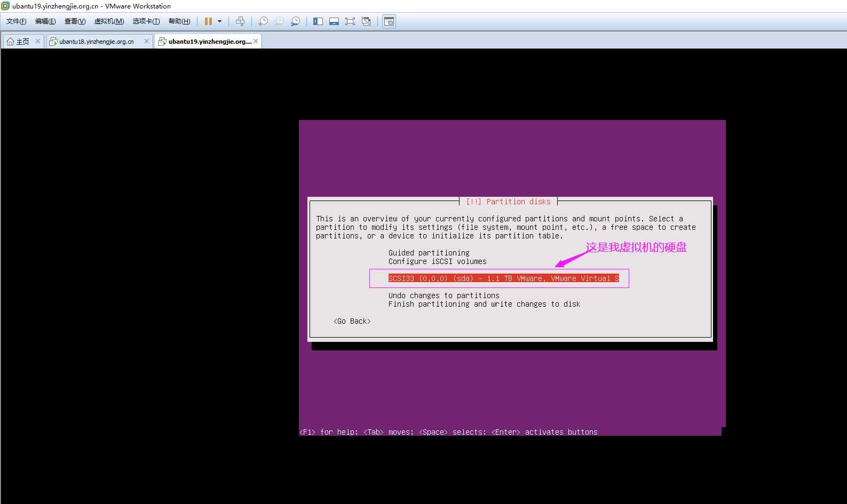Click the Unity mode icon
The height and width of the screenshot is (504, 847).
(366, 21)
